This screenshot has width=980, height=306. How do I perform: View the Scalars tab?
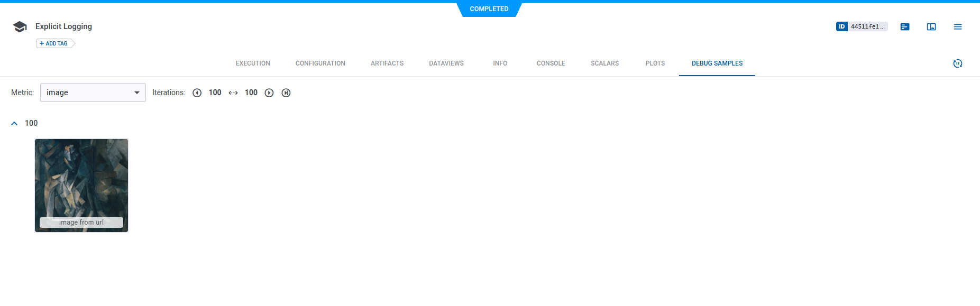(605, 63)
